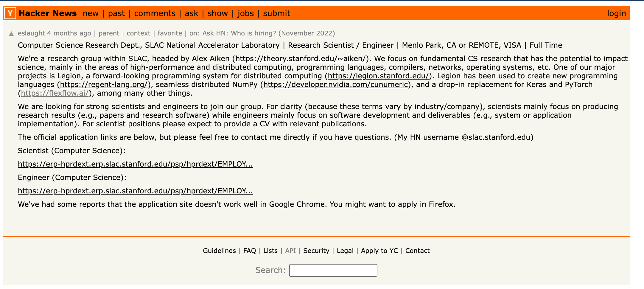Open the Legal footer link
644x289 pixels.
pos(345,251)
